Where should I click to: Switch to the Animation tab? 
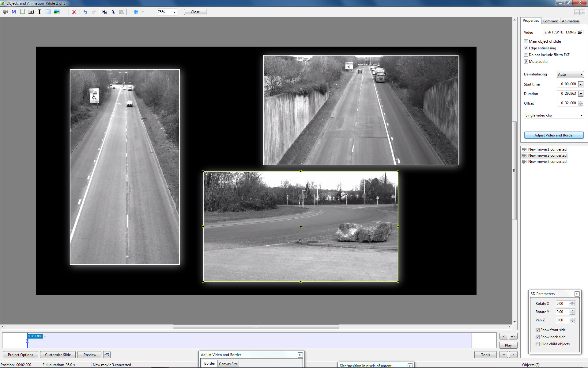[570, 21]
